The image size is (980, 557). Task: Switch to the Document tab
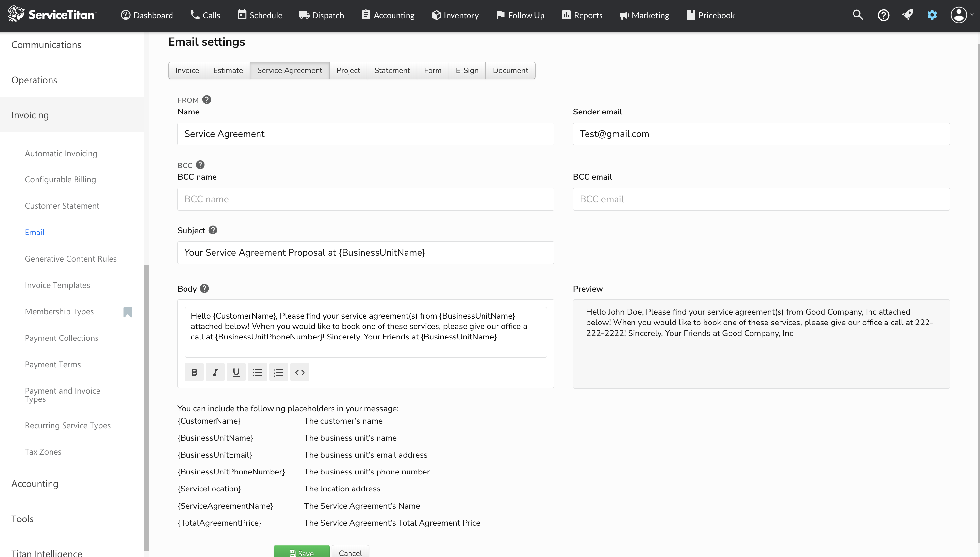click(510, 70)
